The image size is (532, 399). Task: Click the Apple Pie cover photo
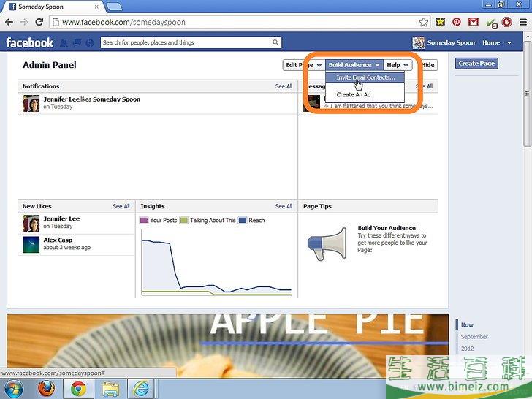coord(227,346)
